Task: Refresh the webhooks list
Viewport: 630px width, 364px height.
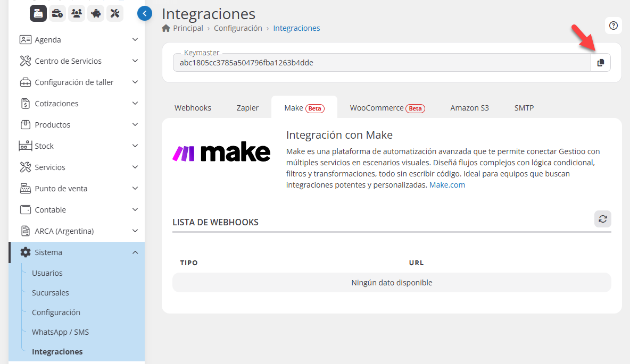Action: pyautogui.click(x=602, y=219)
